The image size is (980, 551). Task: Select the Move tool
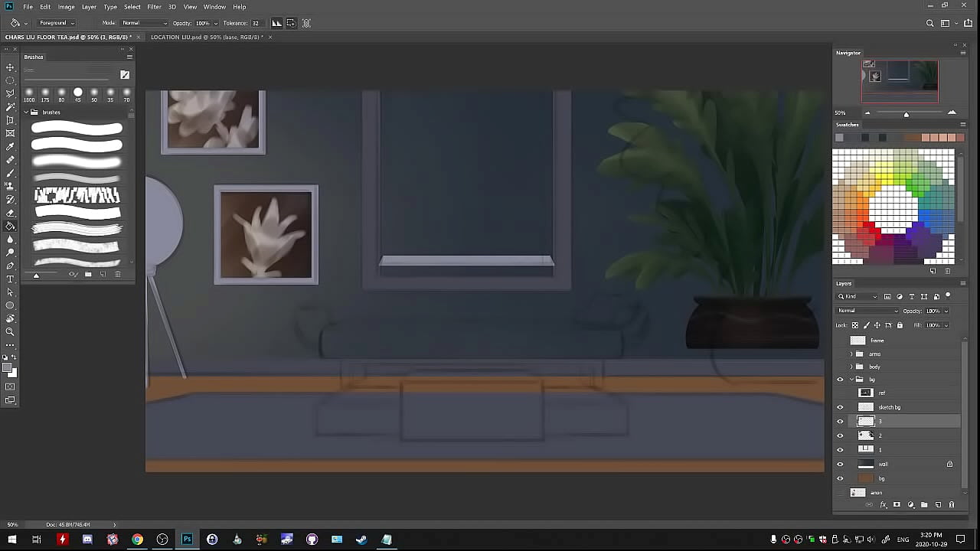click(10, 67)
